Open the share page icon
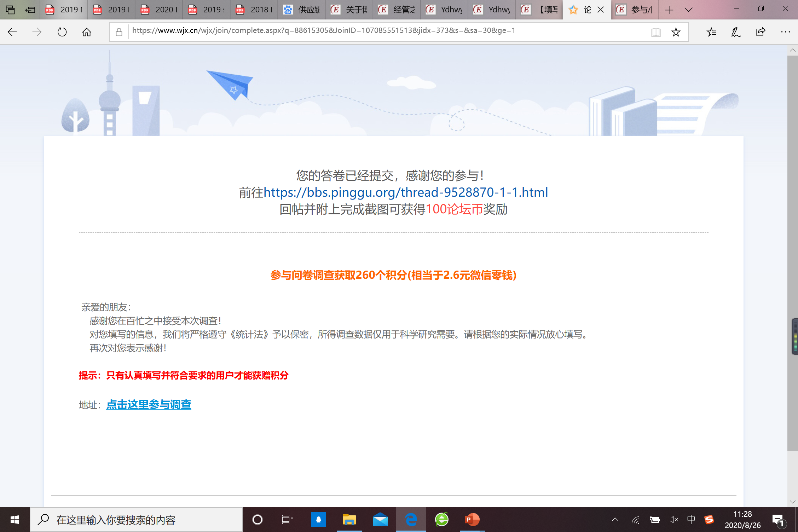 [x=760, y=32]
